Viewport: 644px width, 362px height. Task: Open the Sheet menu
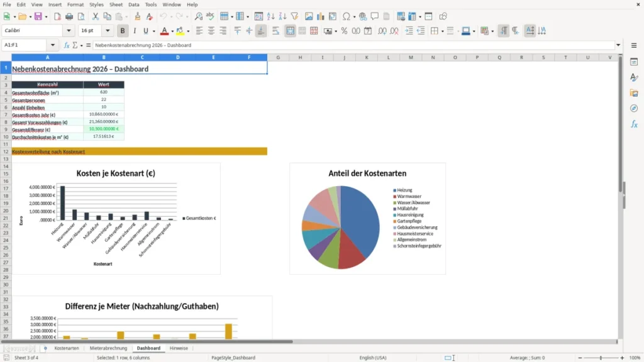pyautogui.click(x=116, y=4)
